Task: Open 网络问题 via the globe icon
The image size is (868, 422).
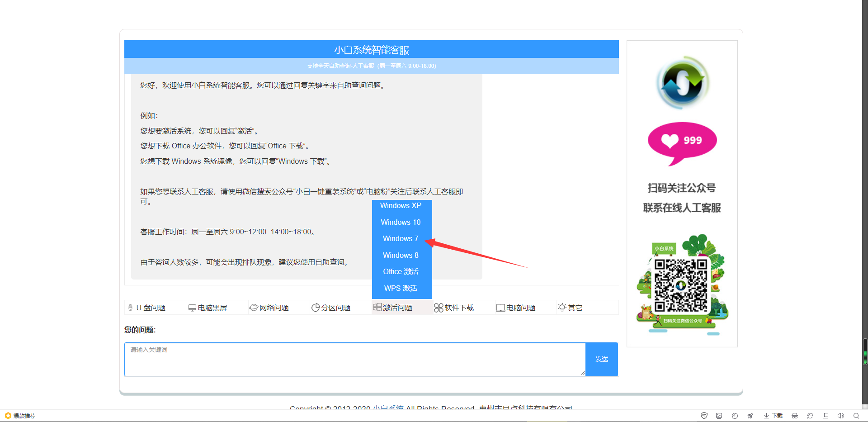Action: (x=254, y=307)
